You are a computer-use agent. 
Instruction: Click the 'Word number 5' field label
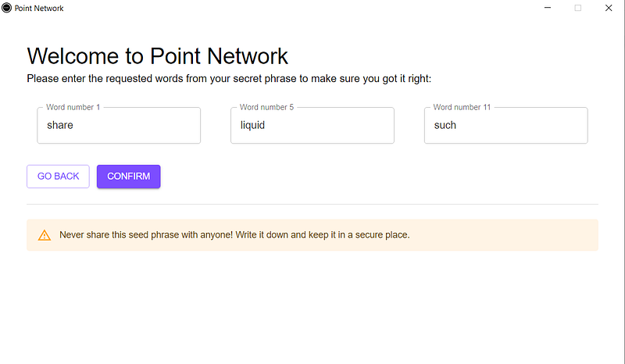point(266,107)
